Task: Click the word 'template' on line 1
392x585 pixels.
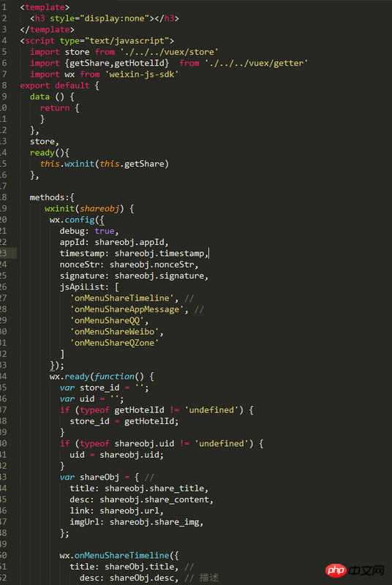Action: (x=45, y=7)
